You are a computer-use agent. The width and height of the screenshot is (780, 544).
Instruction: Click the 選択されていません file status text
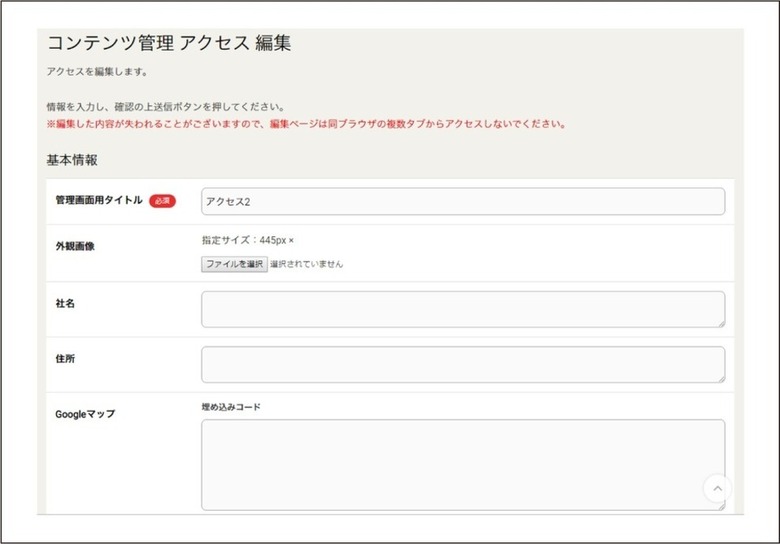pos(306,264)
